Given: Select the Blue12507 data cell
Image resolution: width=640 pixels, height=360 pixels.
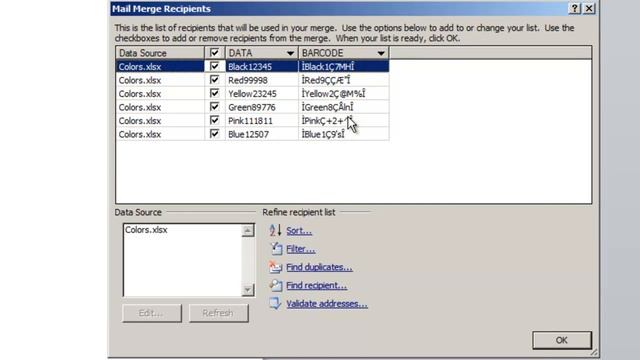Looking at the screenshot, I should pos(262,134).
